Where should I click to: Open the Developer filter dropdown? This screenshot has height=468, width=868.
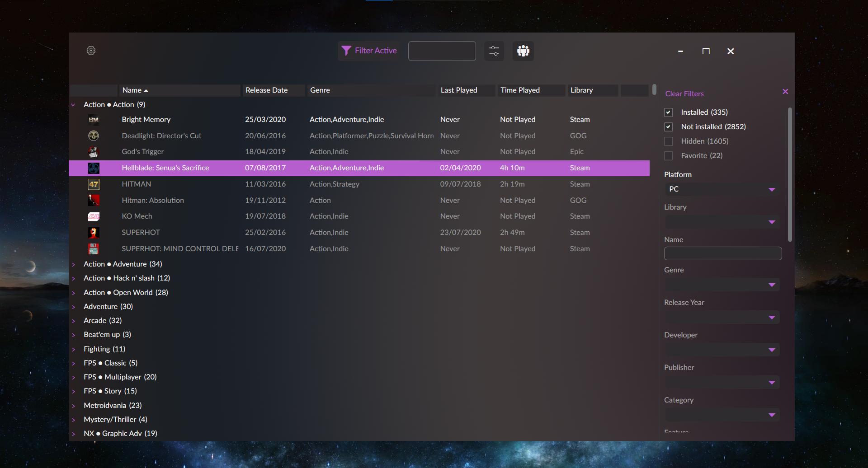pos(722,350)
